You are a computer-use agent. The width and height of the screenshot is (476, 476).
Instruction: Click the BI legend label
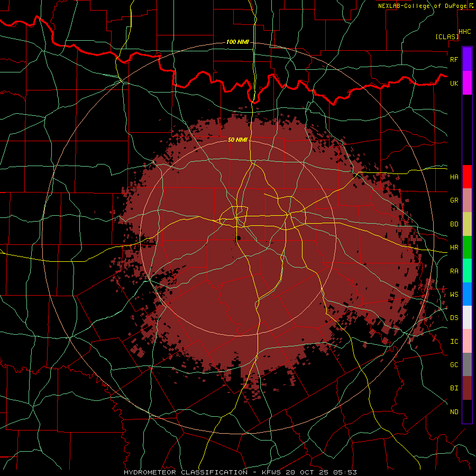pyautogui.click(x=454, y=388)
